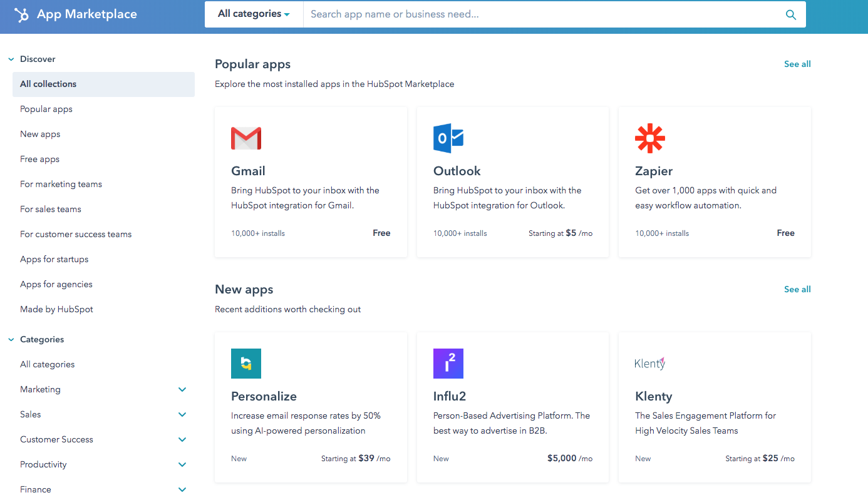Expand the Marketing category chevron

(x=182, y=389)
